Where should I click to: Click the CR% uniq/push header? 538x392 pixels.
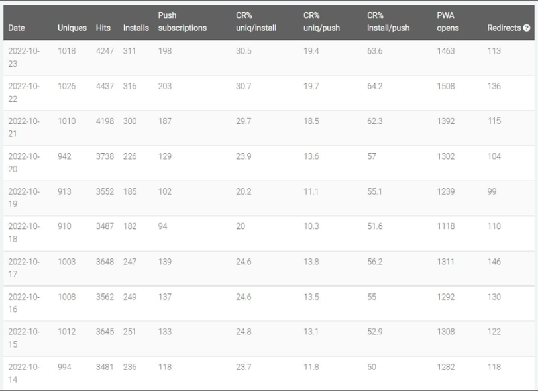321,22
